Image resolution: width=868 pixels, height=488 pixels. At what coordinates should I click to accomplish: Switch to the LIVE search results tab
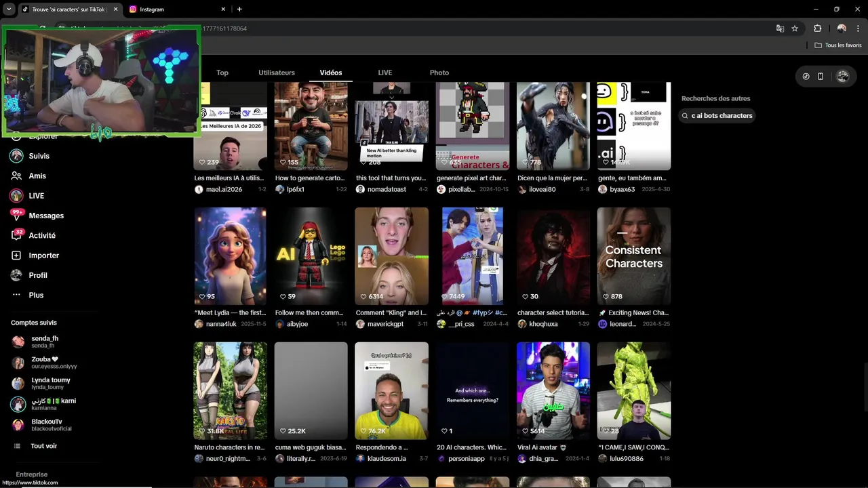(385, 73)
